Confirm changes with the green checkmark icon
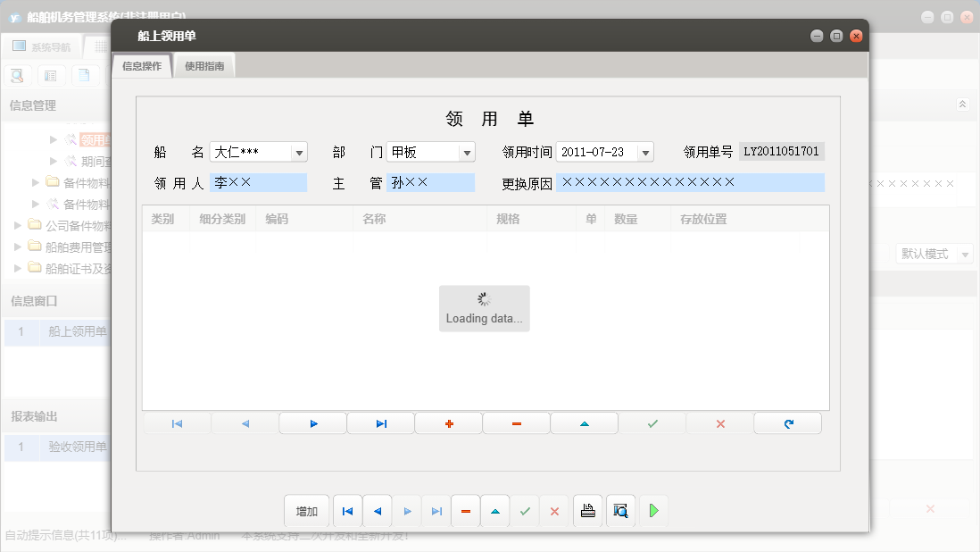980x552 pixels. [652, 422]
